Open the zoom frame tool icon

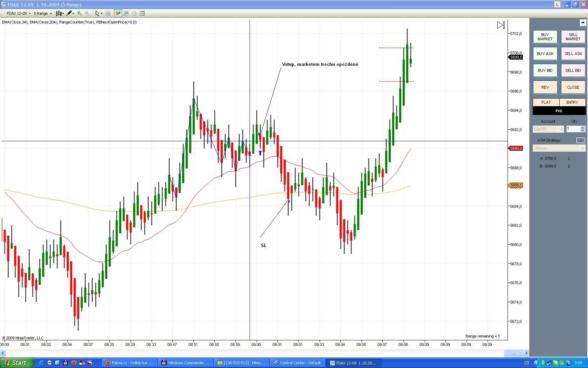pyautogui.click(x=108, y=13)
